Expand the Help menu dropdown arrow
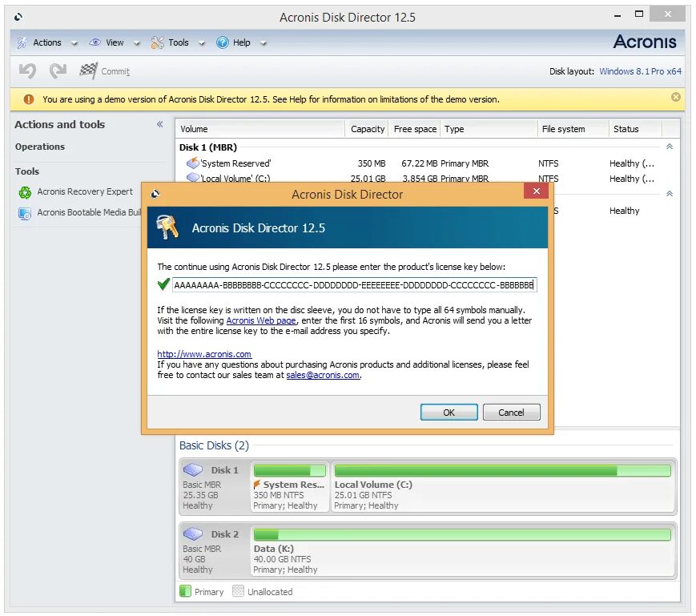 [264, 43]
